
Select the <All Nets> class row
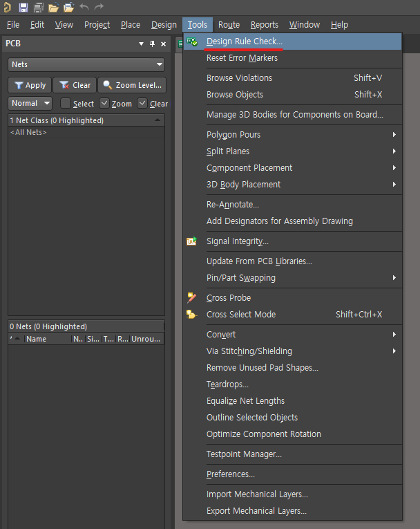click(x=86, y=132)
